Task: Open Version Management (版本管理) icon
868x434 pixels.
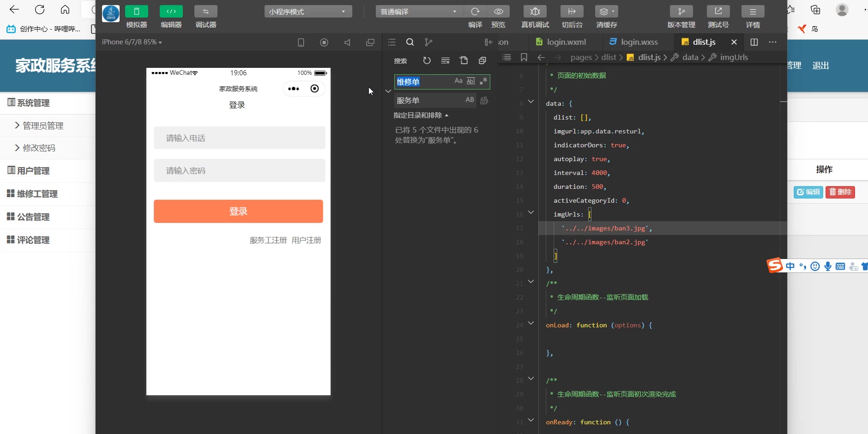Action: [681, 12]
